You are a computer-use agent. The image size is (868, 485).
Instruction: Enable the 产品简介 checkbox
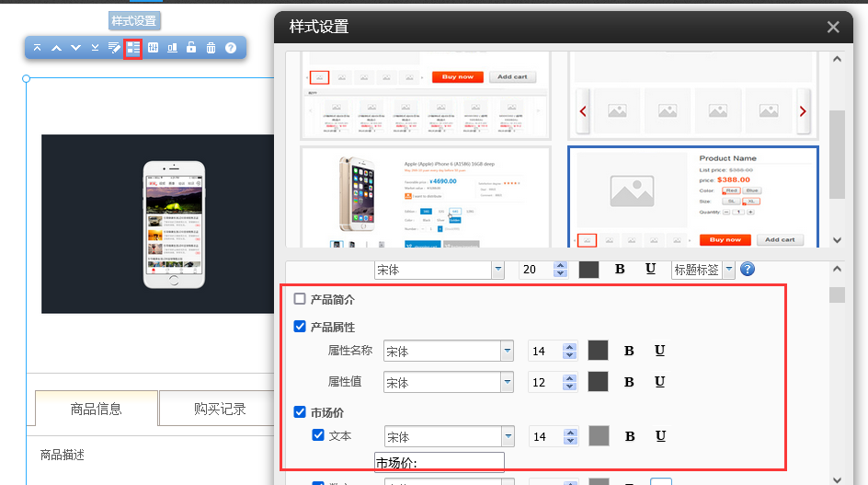tap(300, 298)
